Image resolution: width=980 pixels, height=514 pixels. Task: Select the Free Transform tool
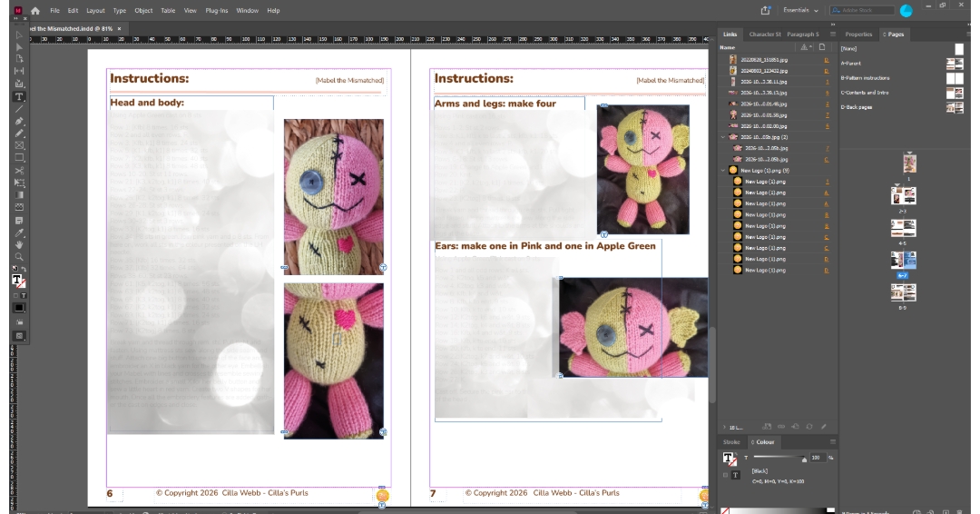tap(19, 183)
